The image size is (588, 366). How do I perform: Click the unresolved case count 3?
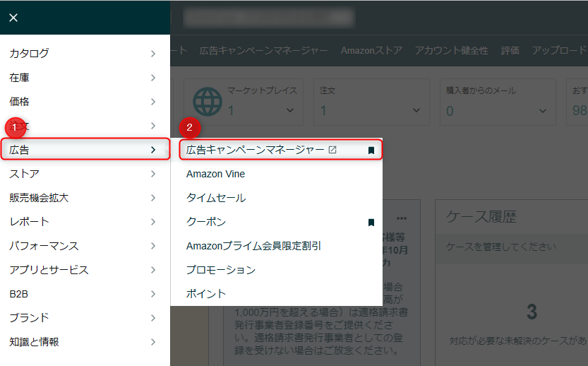pos(532,312)
